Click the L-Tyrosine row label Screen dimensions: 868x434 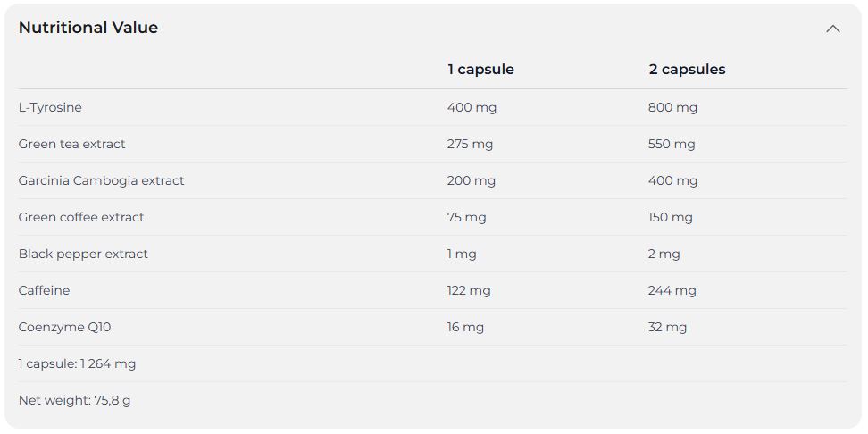pyautogui.click(x=50, y=107)
